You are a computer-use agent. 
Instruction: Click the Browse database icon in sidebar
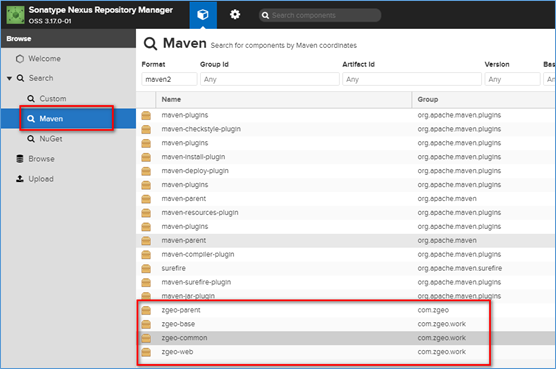click(20, 159)
